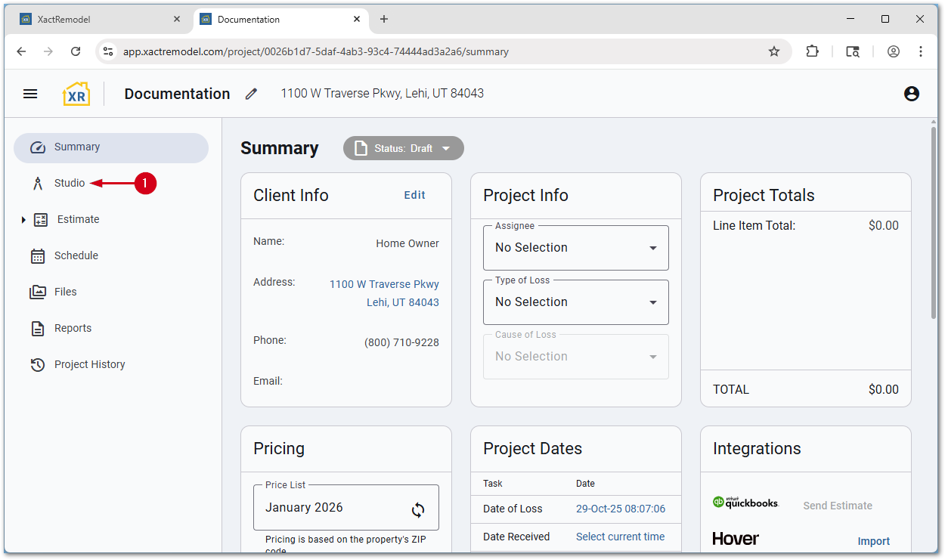Open Studio from the sidebar
Image resolution: width=945 pixels, height=560 pixels.
click(69, 183)
